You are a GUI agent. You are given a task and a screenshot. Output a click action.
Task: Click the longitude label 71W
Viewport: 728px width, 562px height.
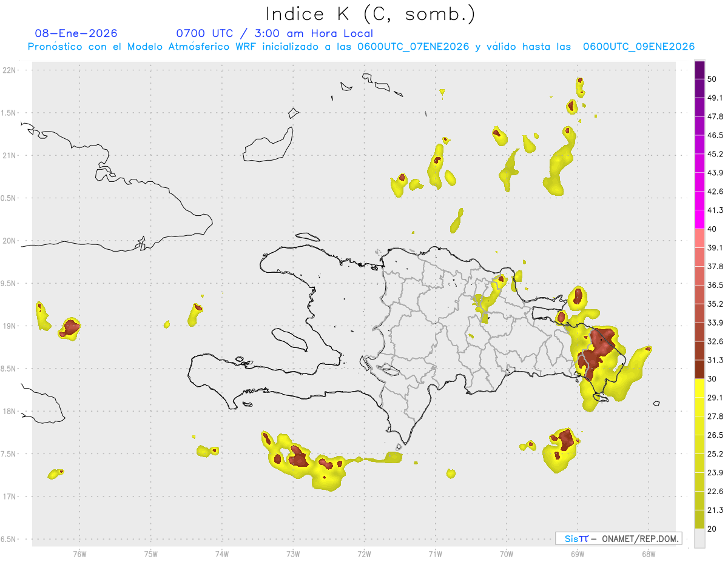(435, 554)
